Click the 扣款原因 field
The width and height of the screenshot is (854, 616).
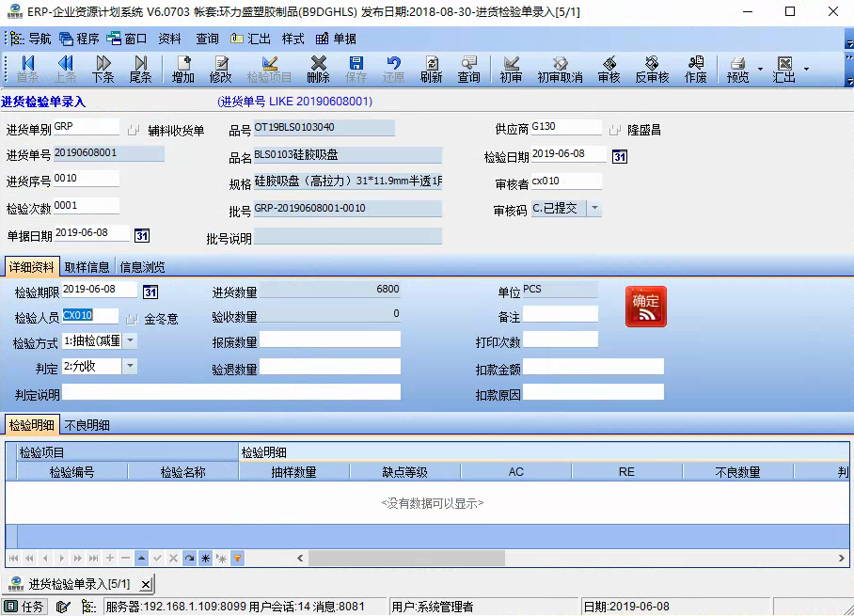click(x=593, y=392)
